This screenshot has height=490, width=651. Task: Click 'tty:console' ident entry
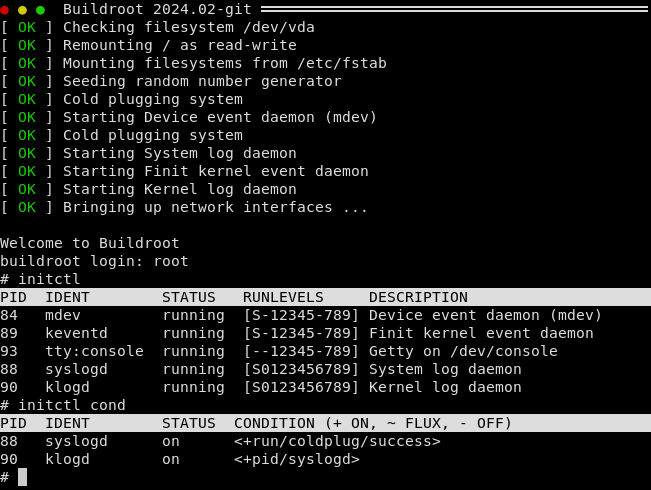tap(94, 351)
